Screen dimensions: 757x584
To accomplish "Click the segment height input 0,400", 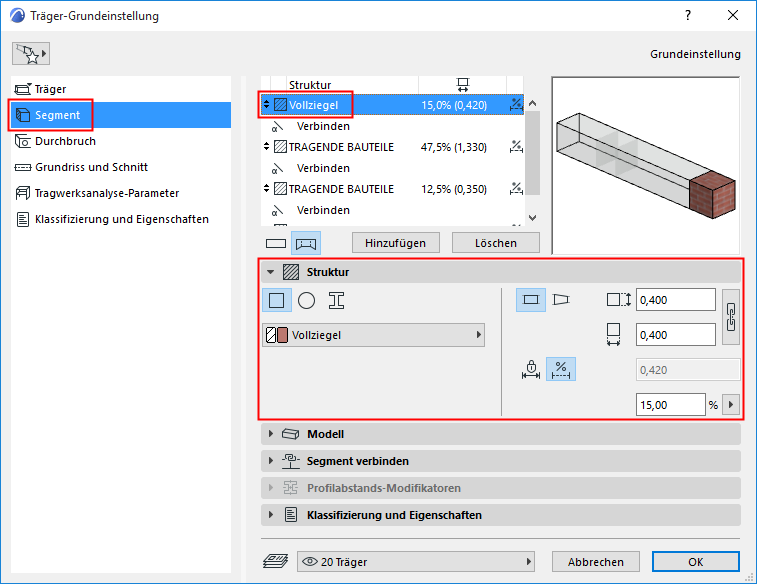I will point(675,300).
